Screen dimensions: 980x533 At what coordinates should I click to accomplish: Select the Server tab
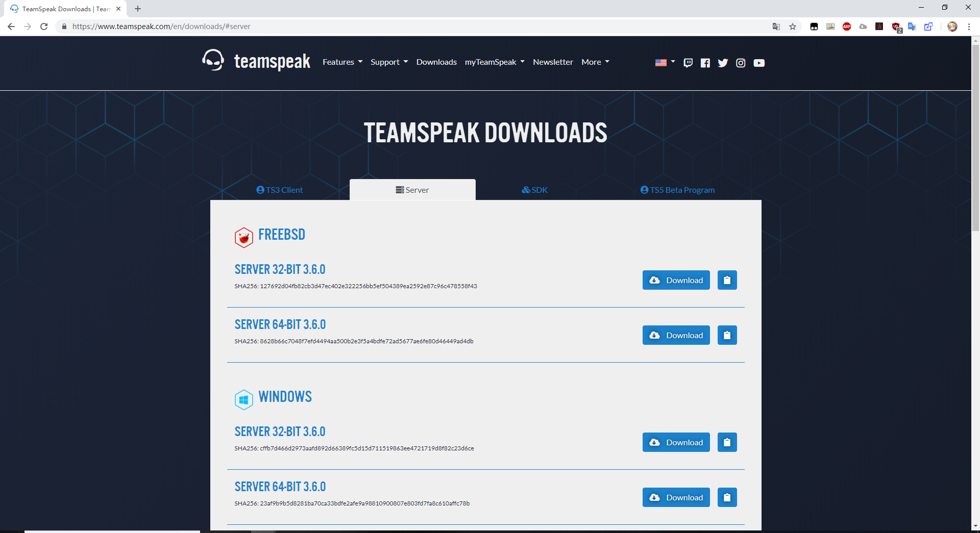click(412, 190)
